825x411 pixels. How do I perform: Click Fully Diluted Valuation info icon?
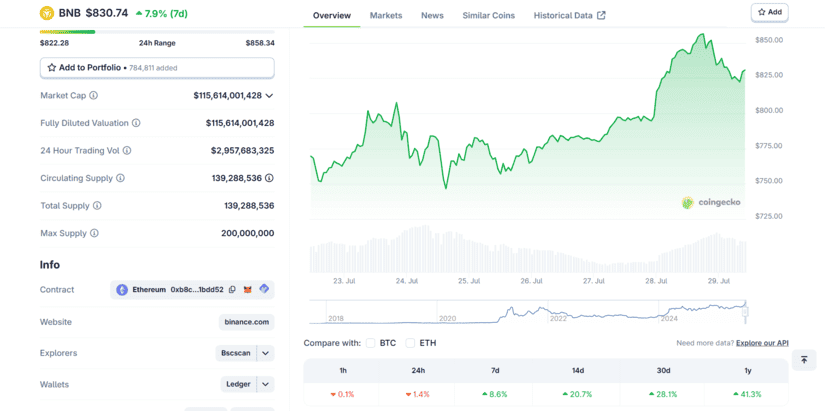pyautogui.click(x=136, y=123)
